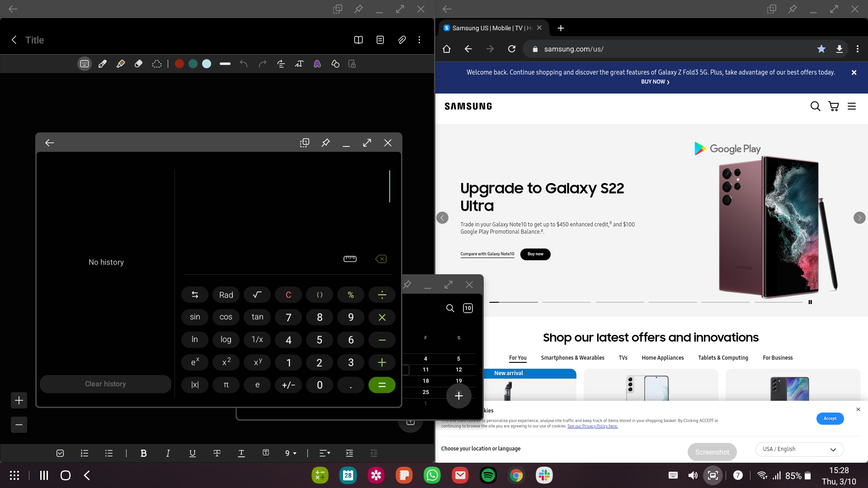Viewport: 868px width, 488px height.
Task: Expand the font size 9 dropdown
Action: (x=291, y=453)
